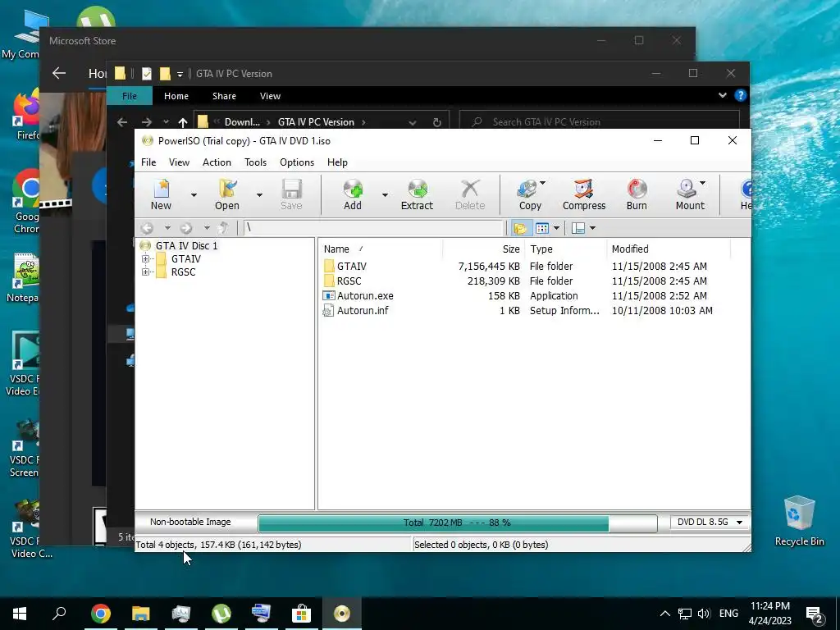Click the PowerISO up-one-level icon
The image size is (840, 630).
point(224,228)
